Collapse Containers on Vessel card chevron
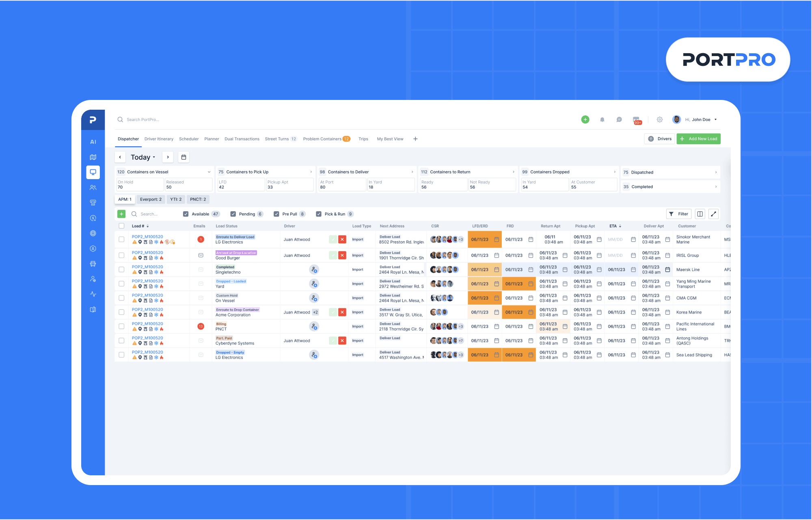Screen dimensions: 812x520 coord(209,172)
